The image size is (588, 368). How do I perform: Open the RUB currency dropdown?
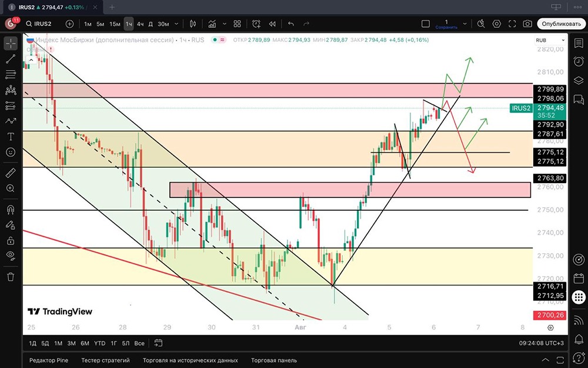tap(550, 40)
